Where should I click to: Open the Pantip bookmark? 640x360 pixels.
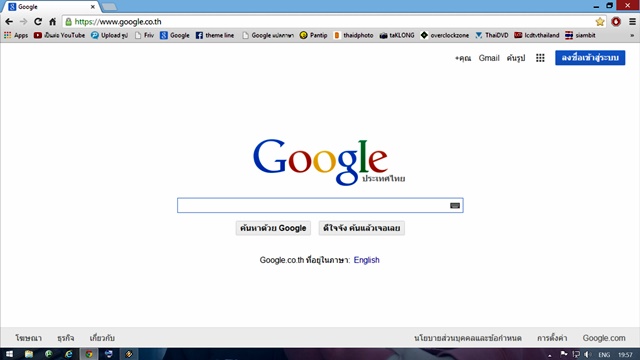(313, 36)
